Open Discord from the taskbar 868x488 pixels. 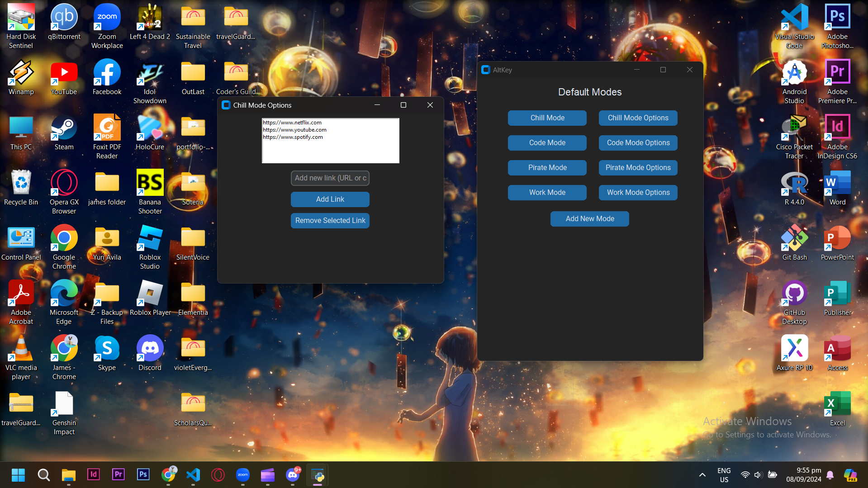293,475
